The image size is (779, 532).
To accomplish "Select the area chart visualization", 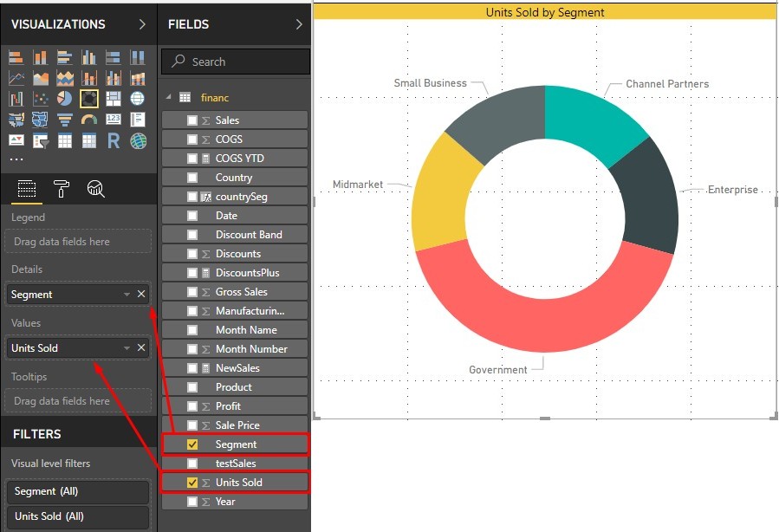I will [x=40, y=79].
